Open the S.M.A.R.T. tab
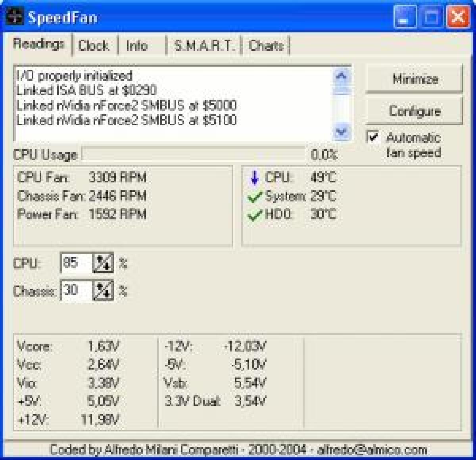The height and width of the screenshot is (460, 476). (x=203, y=46)
